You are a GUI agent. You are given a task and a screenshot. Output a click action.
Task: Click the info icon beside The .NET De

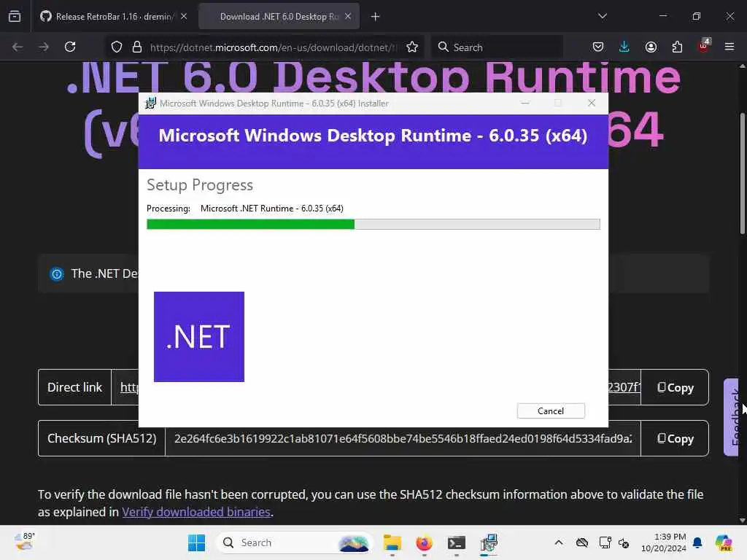point(57,274)
